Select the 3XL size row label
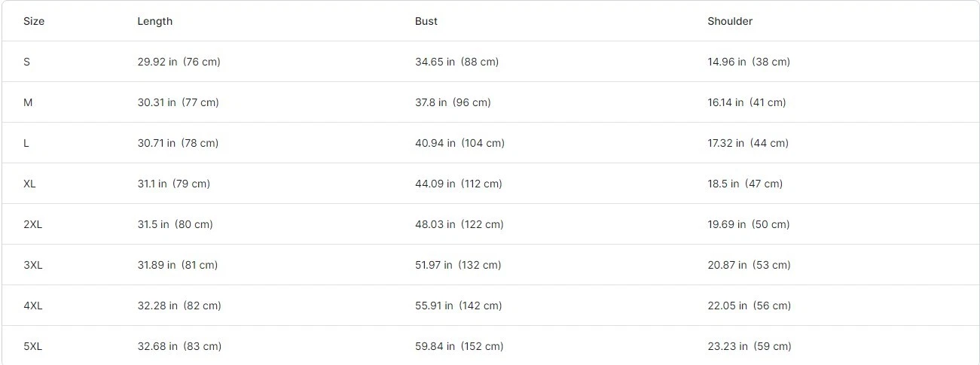 point(32,265)
